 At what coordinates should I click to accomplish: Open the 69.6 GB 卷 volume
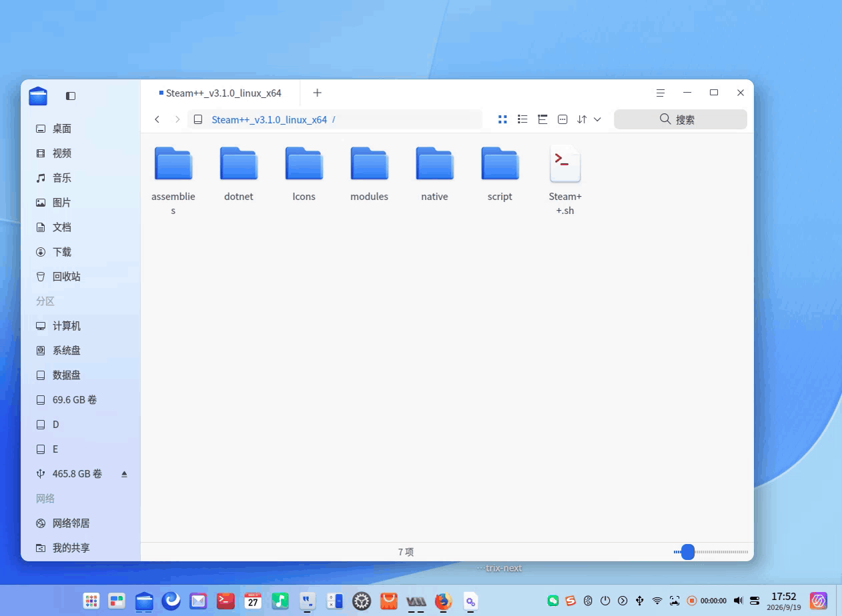pyautogui.click(x=81, y=400)
